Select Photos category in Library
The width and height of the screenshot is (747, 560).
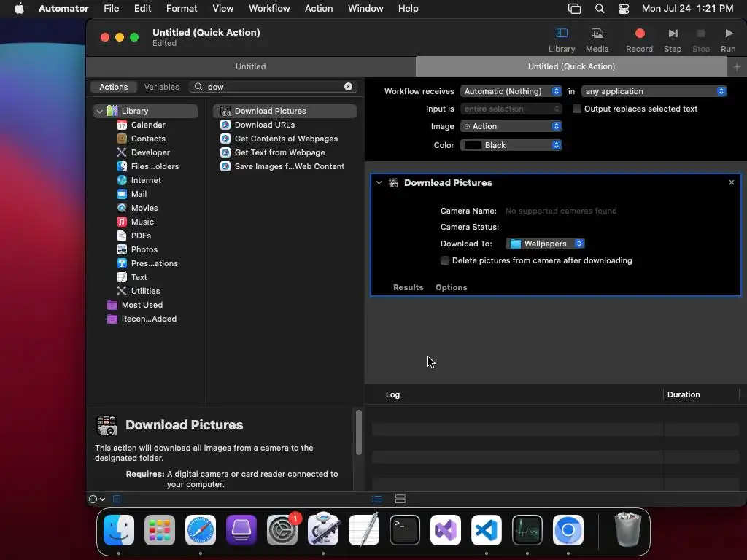tap(144, 249)
